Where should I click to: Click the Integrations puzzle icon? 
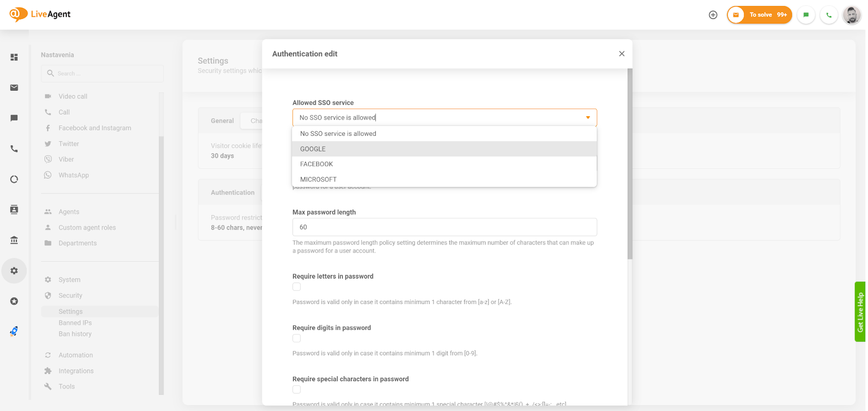click(48, 371)
